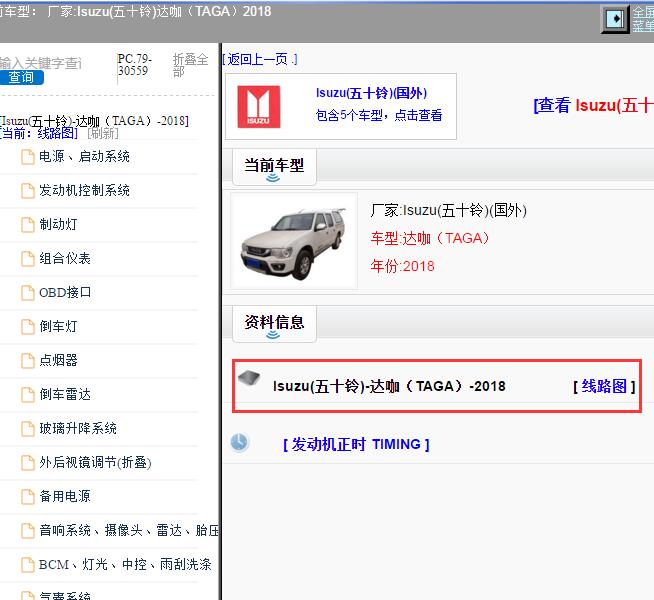Click document icon next to BCM、灯光
Screen dimensions: 654x600
[x=28, y=565]
